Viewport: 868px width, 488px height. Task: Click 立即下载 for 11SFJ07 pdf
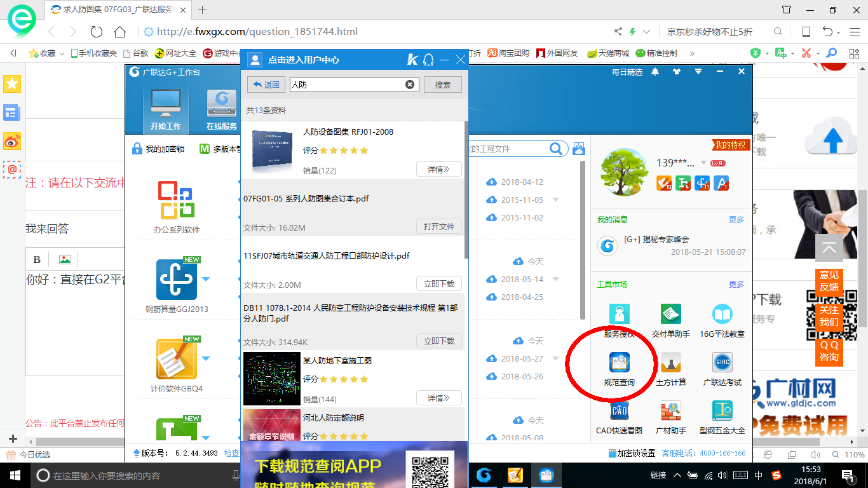439,284
